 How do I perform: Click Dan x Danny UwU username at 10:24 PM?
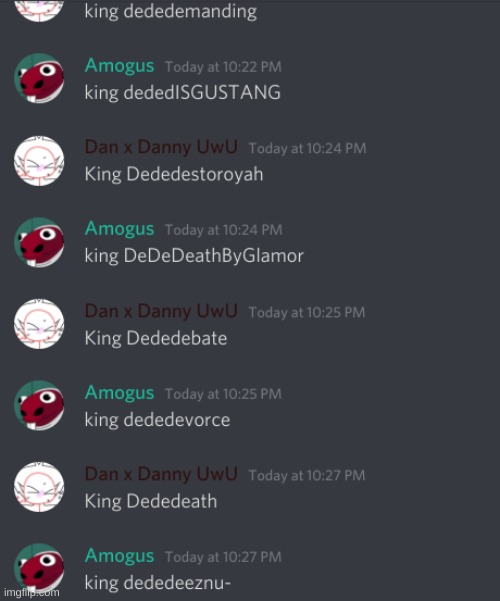161,147
